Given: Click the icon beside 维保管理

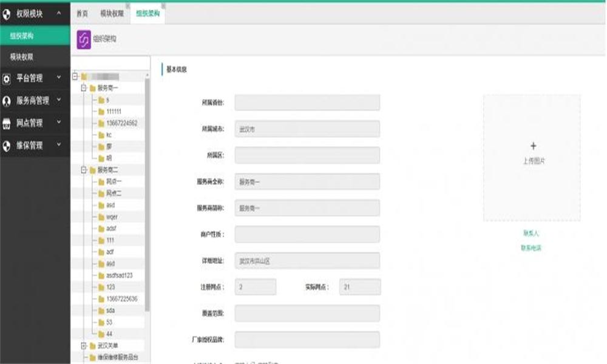Looking at the screenshot, I should coord(7,146).
